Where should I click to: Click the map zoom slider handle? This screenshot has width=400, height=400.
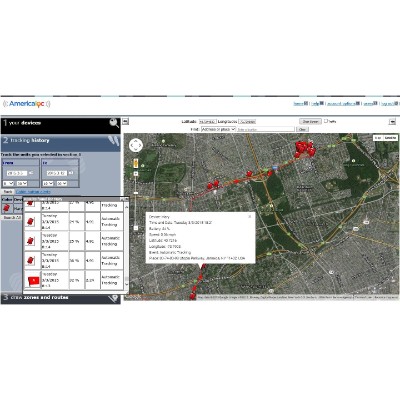[136, 193]
